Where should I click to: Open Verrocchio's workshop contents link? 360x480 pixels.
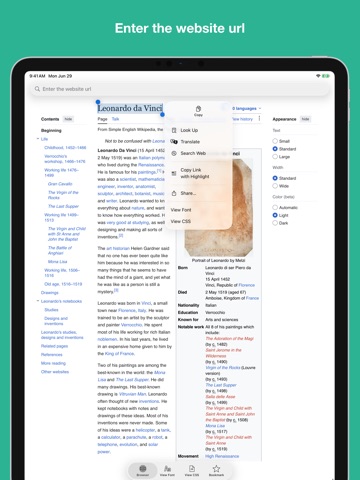tap(65, 159)
